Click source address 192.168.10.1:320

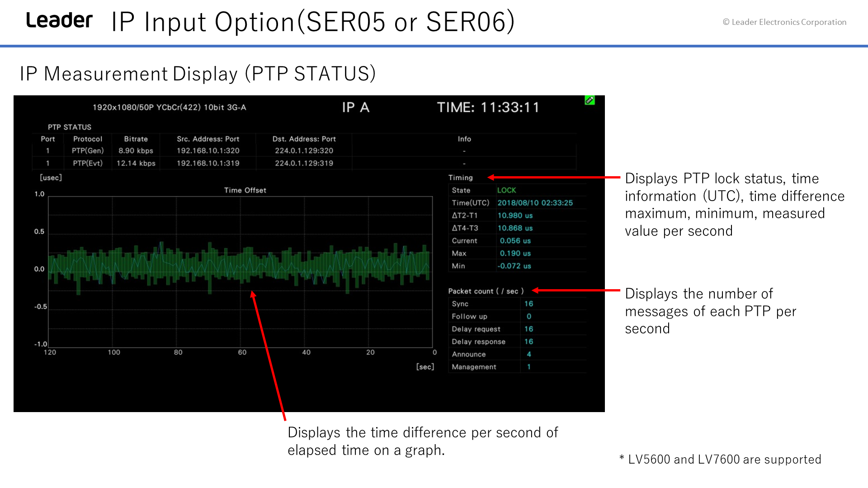tap(208, 151)
